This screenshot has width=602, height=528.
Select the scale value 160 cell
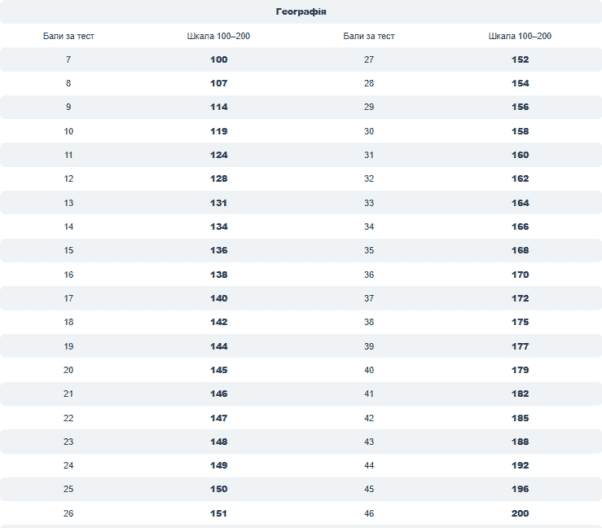coord(520,155)
